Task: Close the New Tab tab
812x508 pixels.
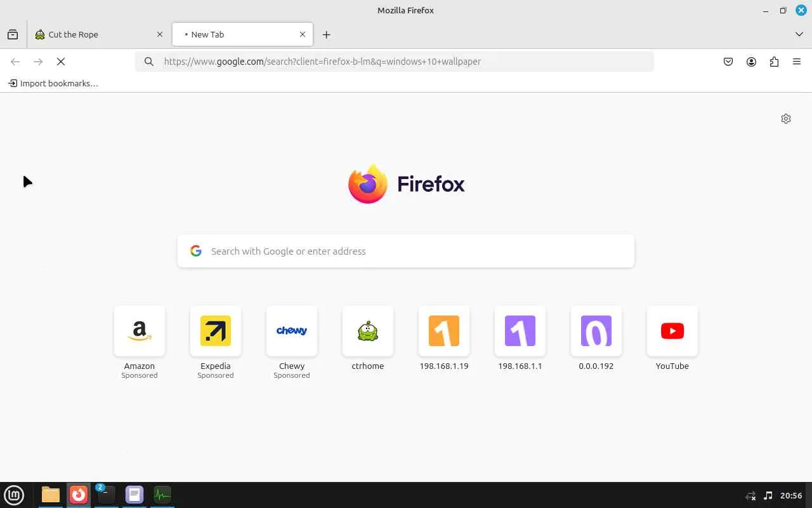Action: tap(303, 34)
